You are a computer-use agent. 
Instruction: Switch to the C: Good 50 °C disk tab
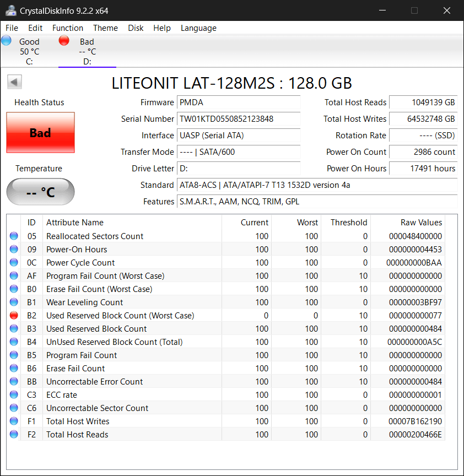point(29,51)
